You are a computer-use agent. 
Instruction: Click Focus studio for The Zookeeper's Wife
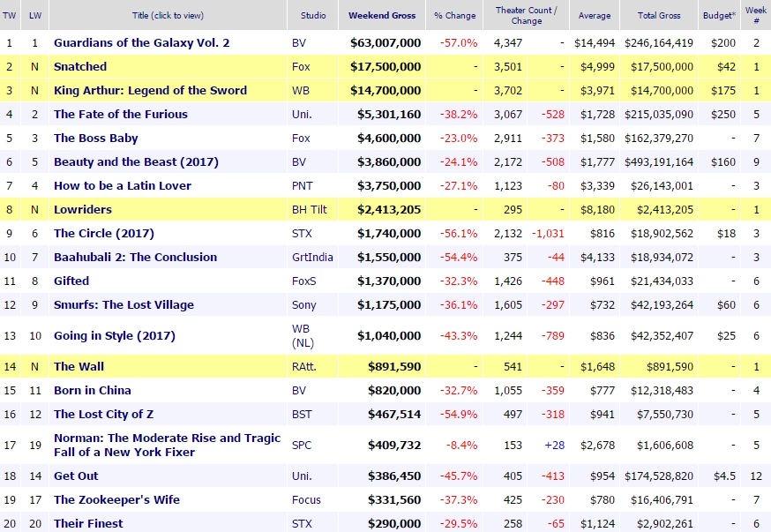(x=306, y=499)
